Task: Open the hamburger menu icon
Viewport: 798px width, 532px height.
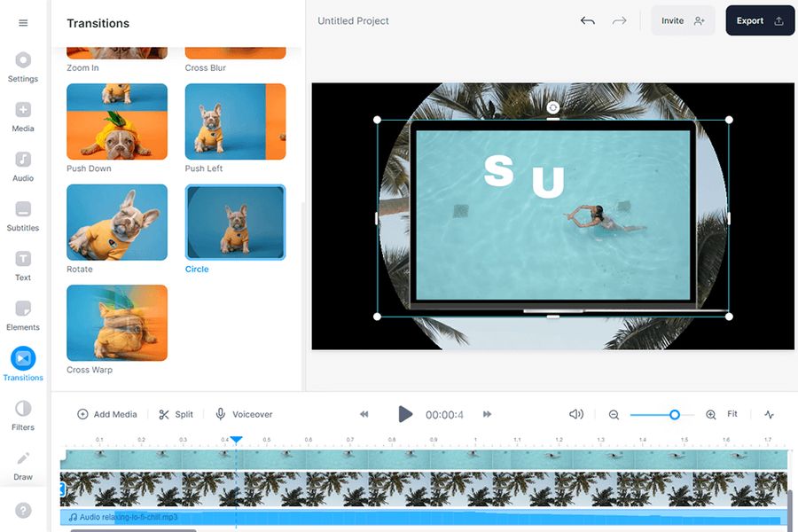Action: 23,23
